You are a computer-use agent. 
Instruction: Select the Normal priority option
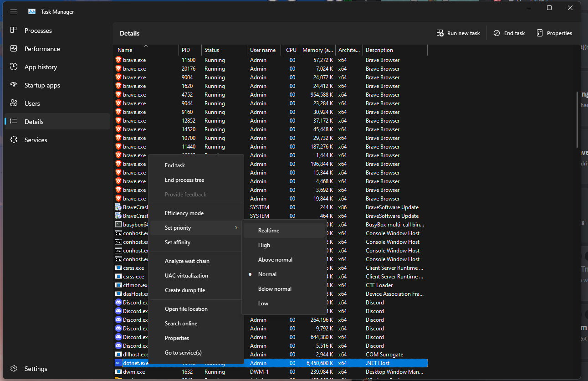point(284,274)
